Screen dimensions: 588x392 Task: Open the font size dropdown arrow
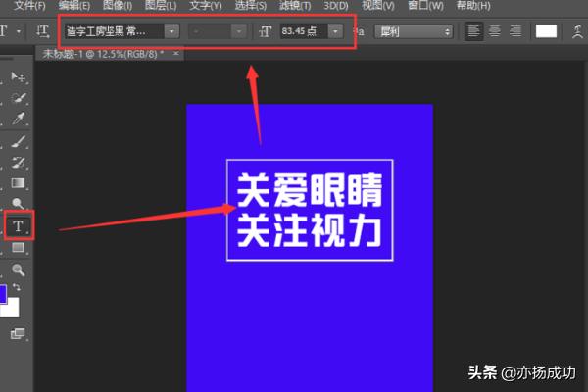coord(336,31)
